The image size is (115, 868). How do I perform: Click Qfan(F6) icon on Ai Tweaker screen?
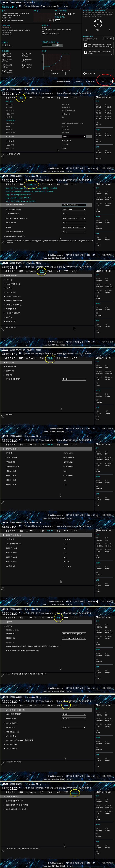[46, 180]
